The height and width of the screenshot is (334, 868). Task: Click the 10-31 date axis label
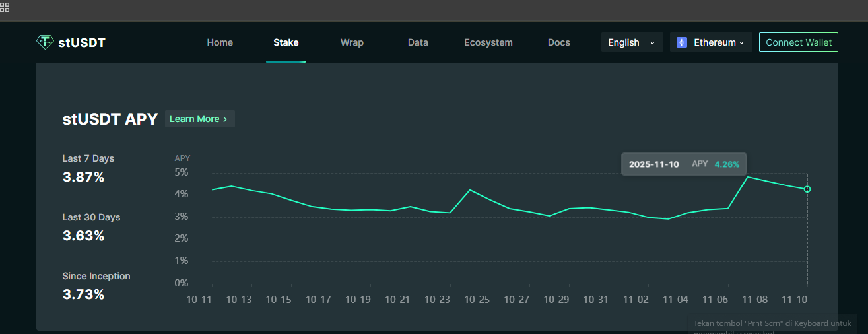tap(596, 300)
